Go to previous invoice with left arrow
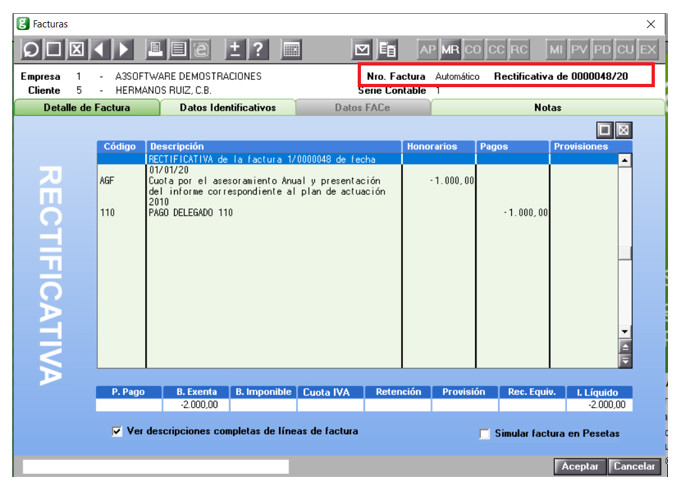676x482 pixels. 100,49
